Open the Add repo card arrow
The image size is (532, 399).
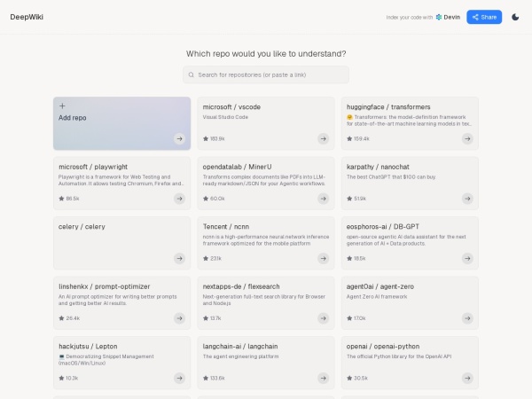179,139
